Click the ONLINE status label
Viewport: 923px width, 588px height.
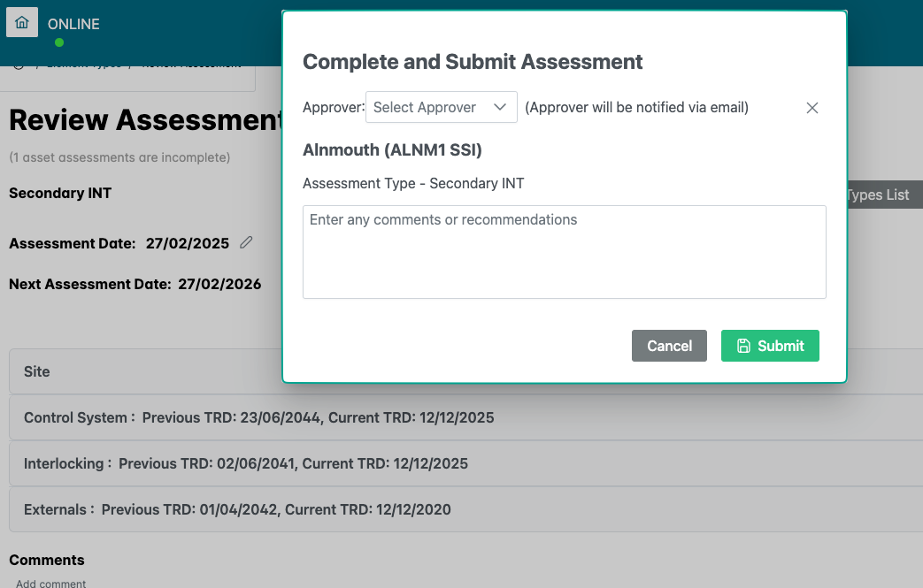pos(73,24)
